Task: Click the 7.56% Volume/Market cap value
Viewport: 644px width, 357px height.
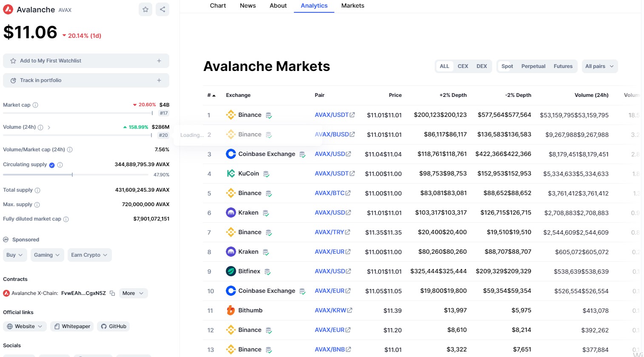Action: pos(162,150)
